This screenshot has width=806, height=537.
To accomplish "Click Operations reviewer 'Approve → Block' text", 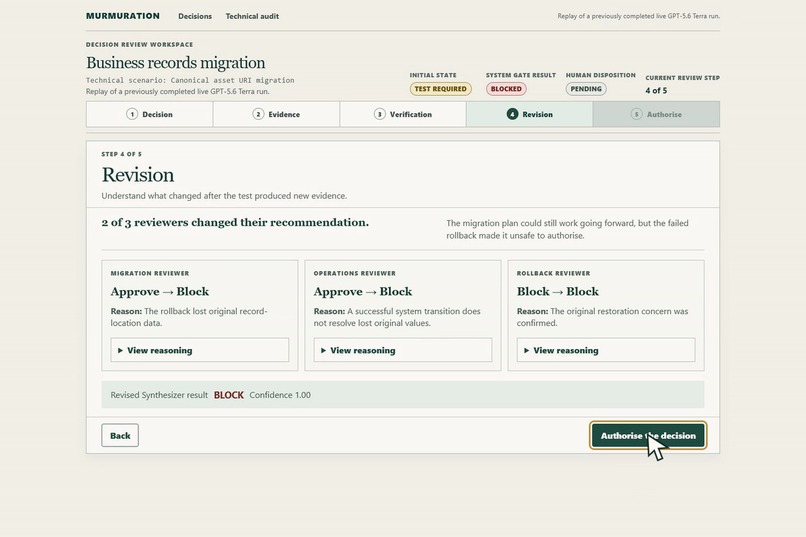I will tap(363, 291).
